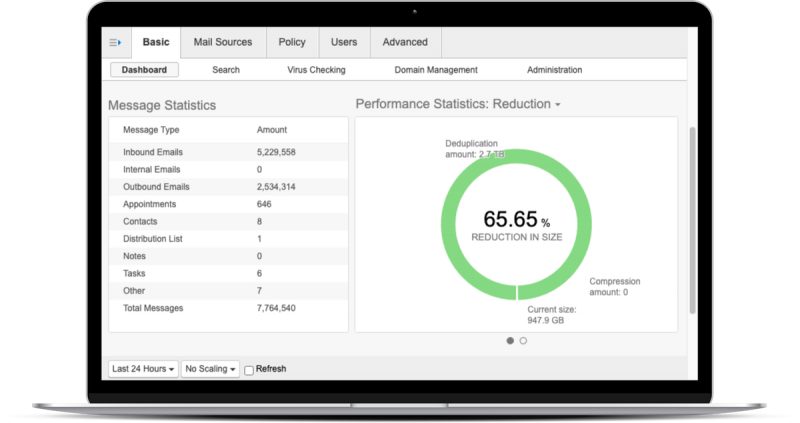Click the Message Type column header
The image size is (800, 423).
click(x=151, y=130)
